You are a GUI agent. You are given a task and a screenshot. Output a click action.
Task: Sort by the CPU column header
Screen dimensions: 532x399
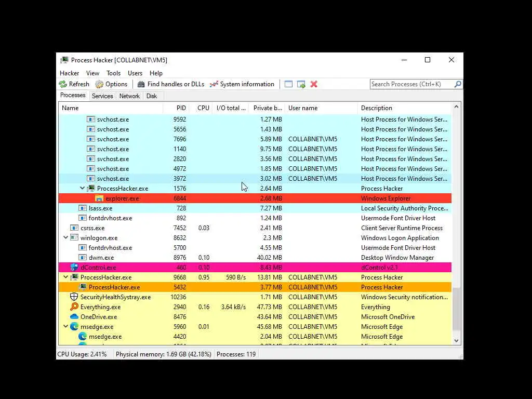pyautogui.click(x=201, y=108)
